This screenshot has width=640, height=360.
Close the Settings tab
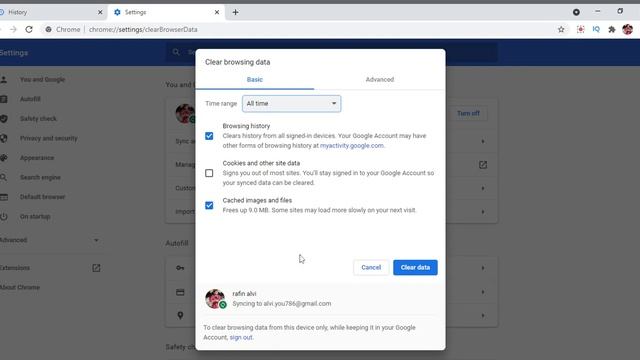[217, 12]
